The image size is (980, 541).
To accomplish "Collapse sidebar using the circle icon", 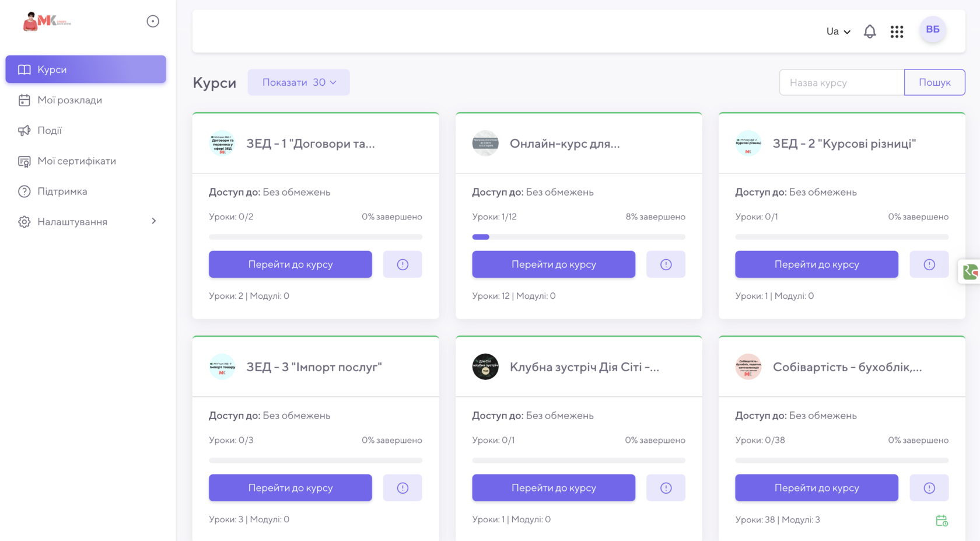I will 153,22.
